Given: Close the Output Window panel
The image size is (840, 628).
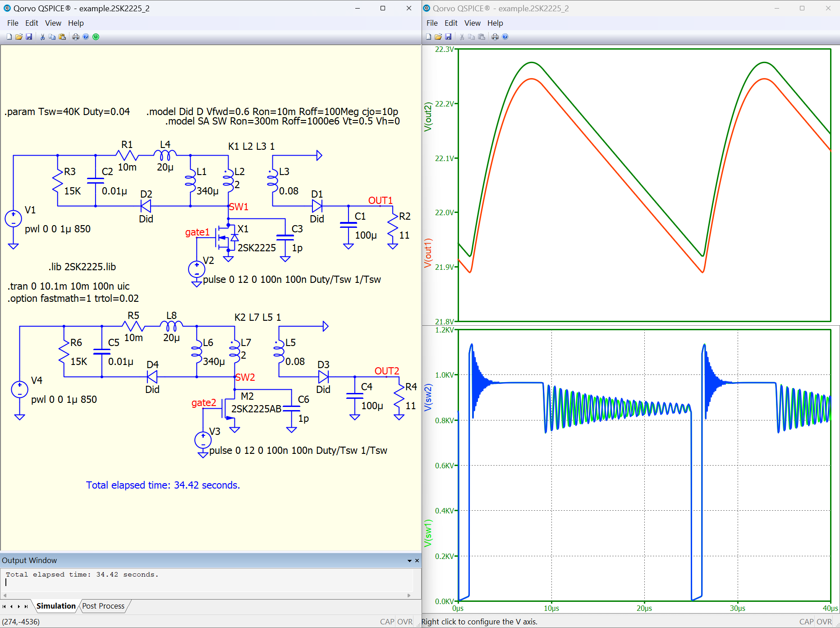Looking at the screenshot, I should coord(417,561).
